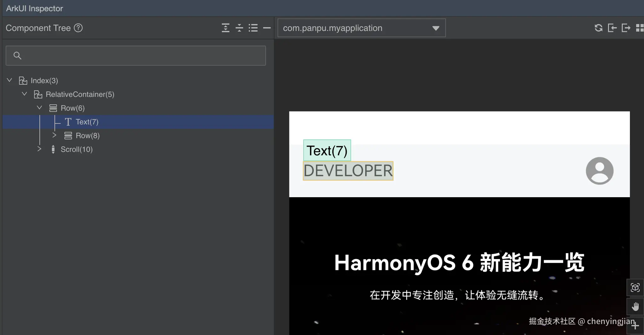This screenshot has width=644, height=335.
Task: Click the Scroll(10) component icon
Action: point(53,149)
